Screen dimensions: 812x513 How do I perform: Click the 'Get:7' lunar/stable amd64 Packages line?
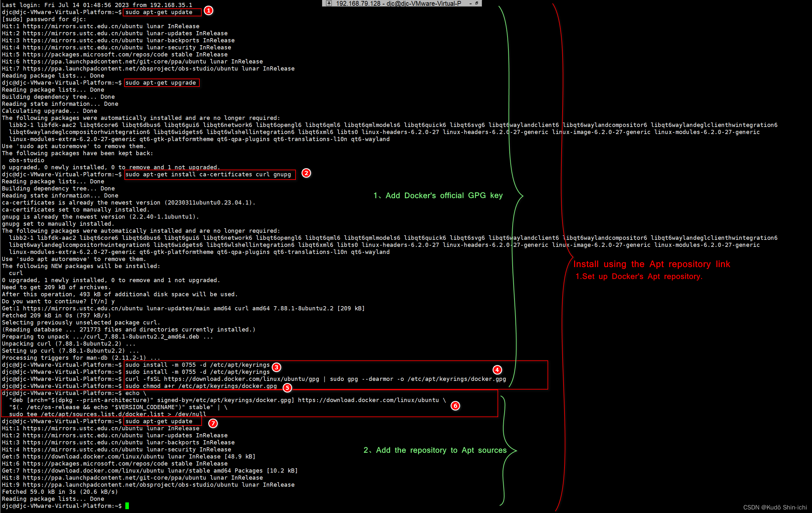click(150, 471)
